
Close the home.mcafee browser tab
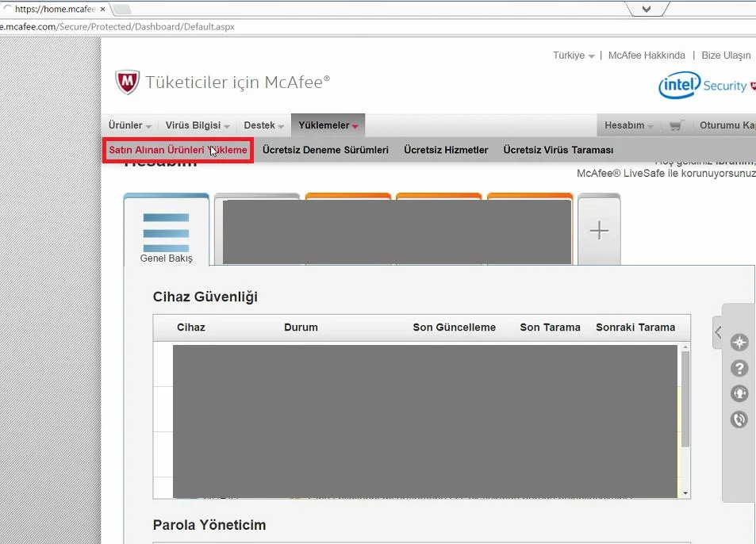point(102,9)
